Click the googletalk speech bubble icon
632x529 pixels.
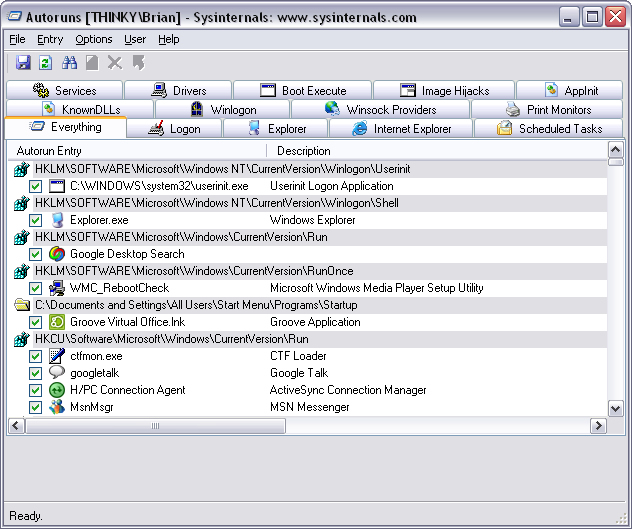pyautogui.click(x=57, y=373)
